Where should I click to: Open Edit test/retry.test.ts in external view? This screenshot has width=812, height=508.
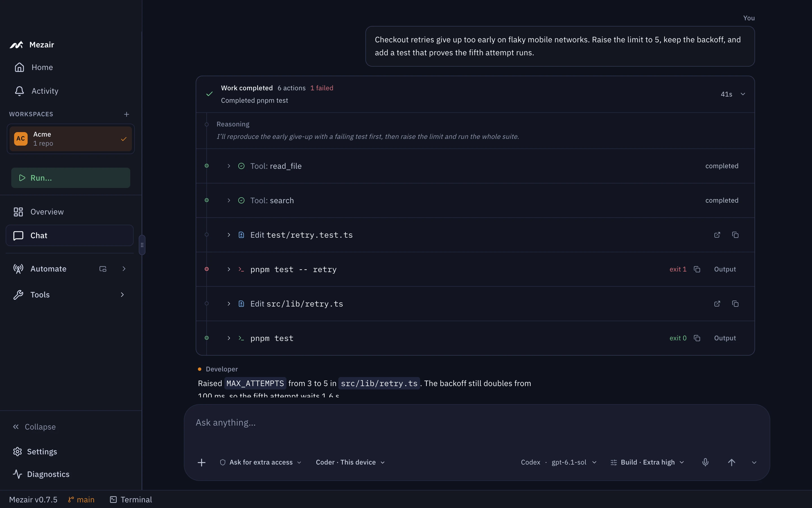[x=717, y=235]
